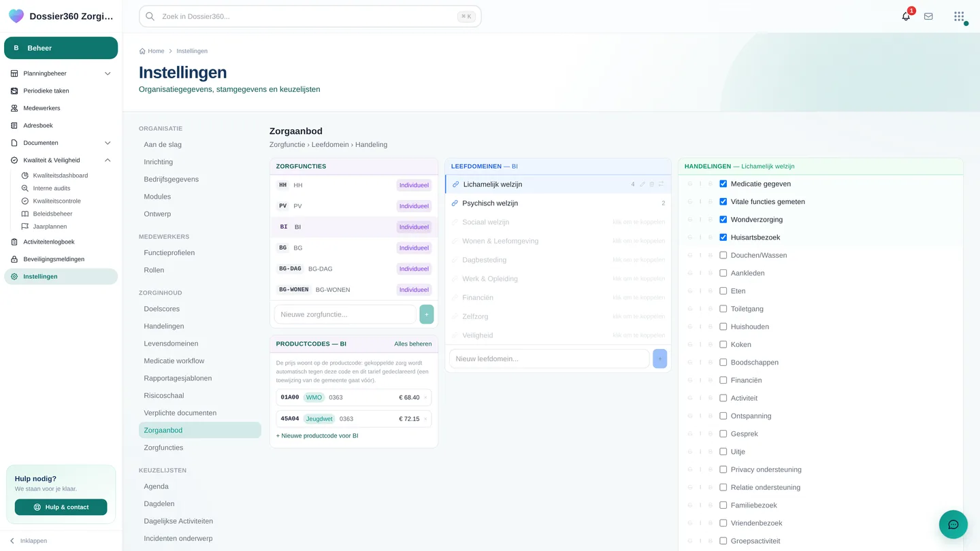This screenshot has height=551, width=980.
Task: Expand Planningbeheer in sidebar
Action: pos(108,73)
